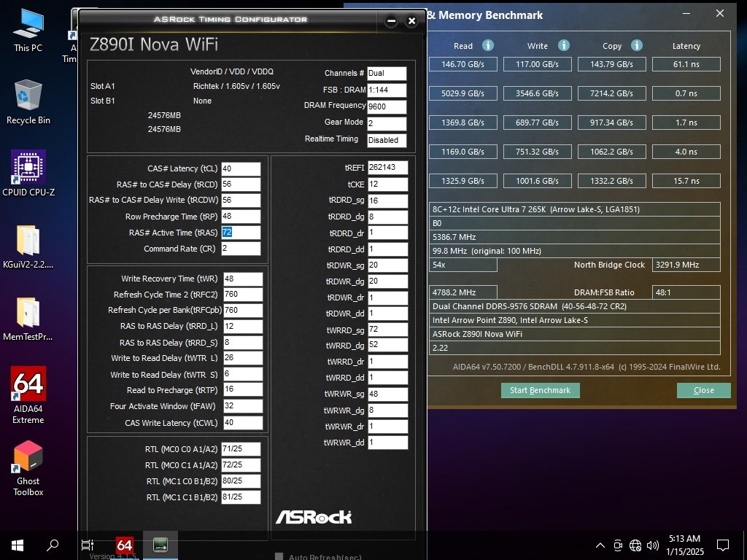Open network globe tray icon

pos(635,545)
